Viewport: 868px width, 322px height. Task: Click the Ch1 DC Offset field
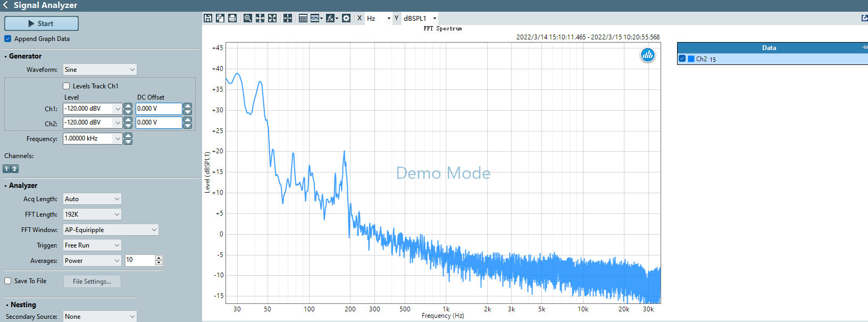pyautogui.click(x=159, y=109)
